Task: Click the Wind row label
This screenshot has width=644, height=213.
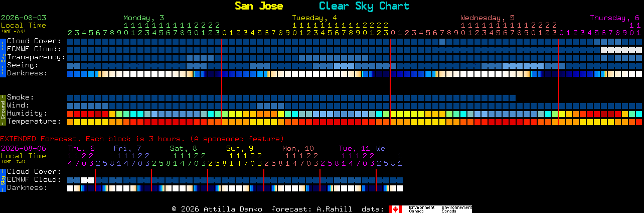Action: click(x=18, y=105)
